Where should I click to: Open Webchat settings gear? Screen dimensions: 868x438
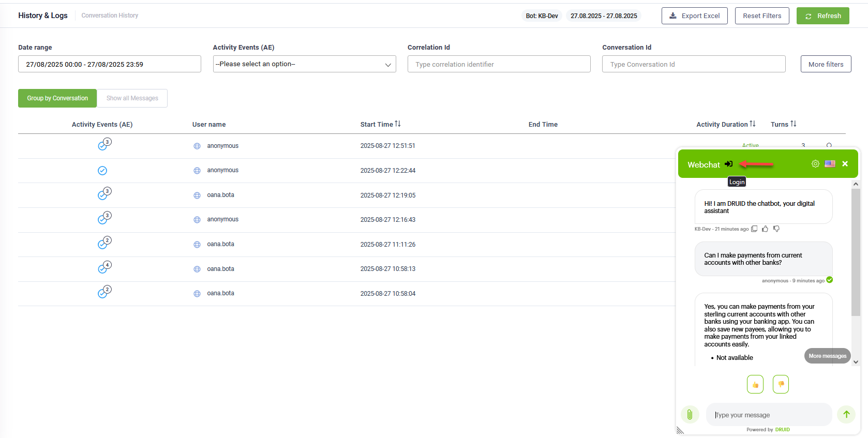pyautogui.click(x=815, y=164)
